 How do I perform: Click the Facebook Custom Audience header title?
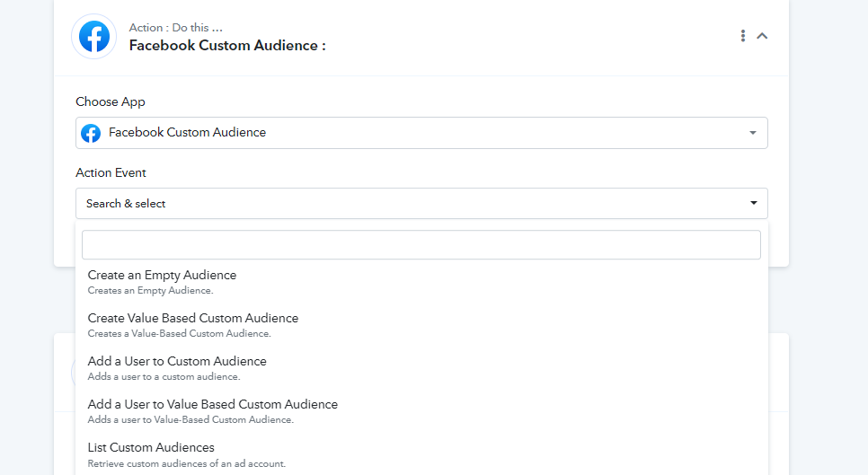point(227,45)
